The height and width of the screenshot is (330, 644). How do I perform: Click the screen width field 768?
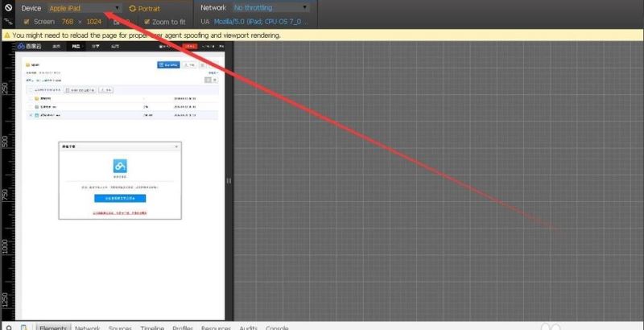tap(68, 22)
